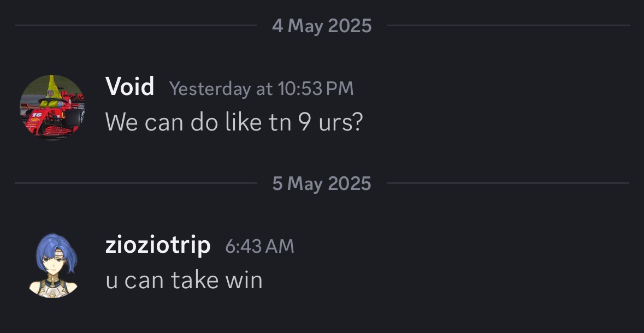The image size is (644, 333).
Task: Click the divider line left of 5 May 2025
Action: pyautogui.click(x=136, y=183)
